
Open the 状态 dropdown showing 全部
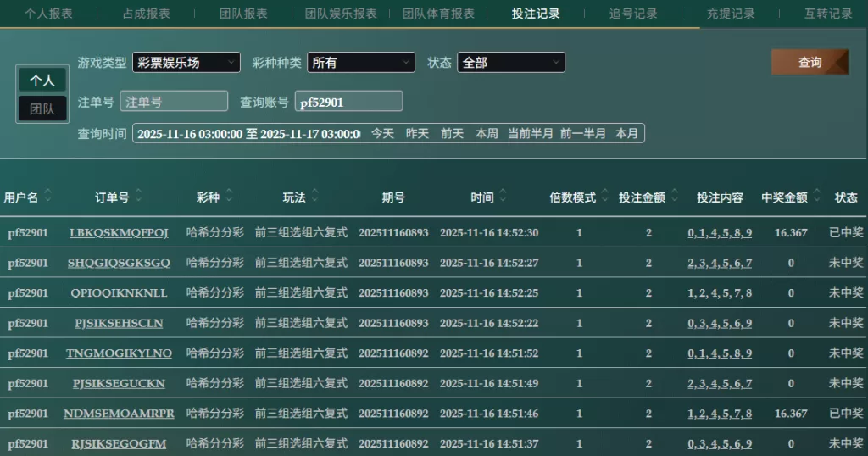[510, 63]
